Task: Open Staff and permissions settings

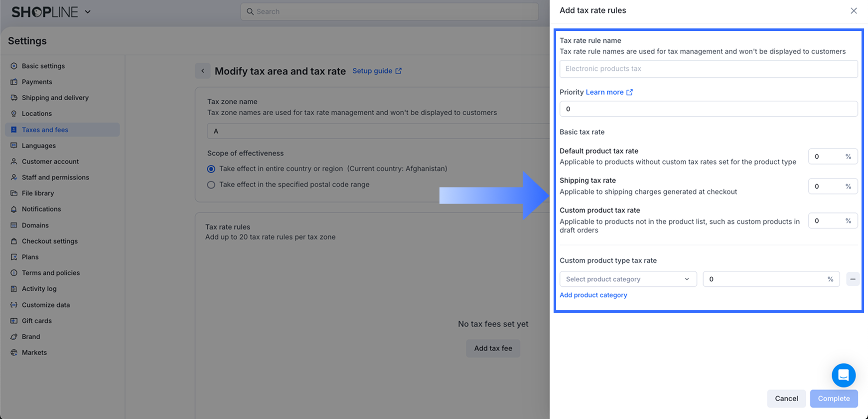Action: pos(55,177)
